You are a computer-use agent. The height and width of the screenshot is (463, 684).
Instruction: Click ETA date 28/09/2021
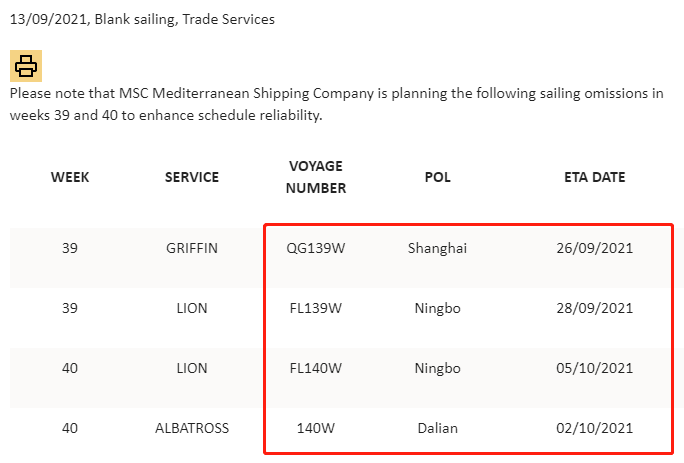[595, 309]
